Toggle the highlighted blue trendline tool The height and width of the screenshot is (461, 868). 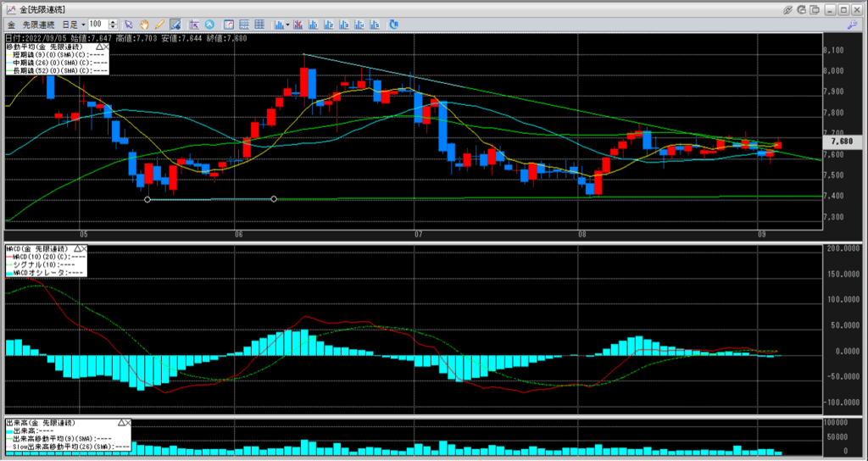(x=175, y=25)
